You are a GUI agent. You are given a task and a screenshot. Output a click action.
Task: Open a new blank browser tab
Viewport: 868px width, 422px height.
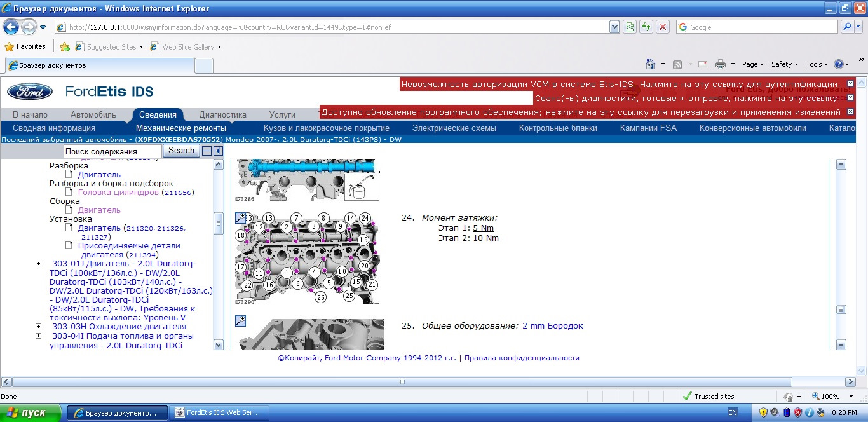(x=203, y=65)
